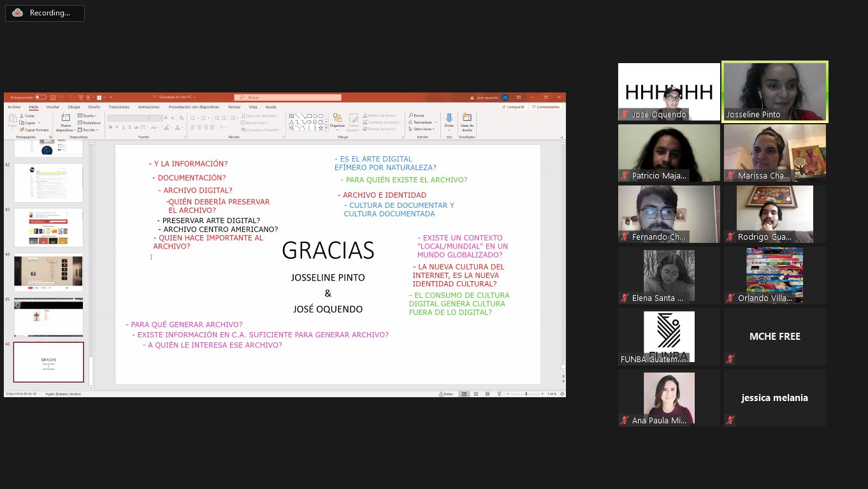The image size is (868, 489).
Task: Click the bullet list icon
Action: [x=192, y=118]
